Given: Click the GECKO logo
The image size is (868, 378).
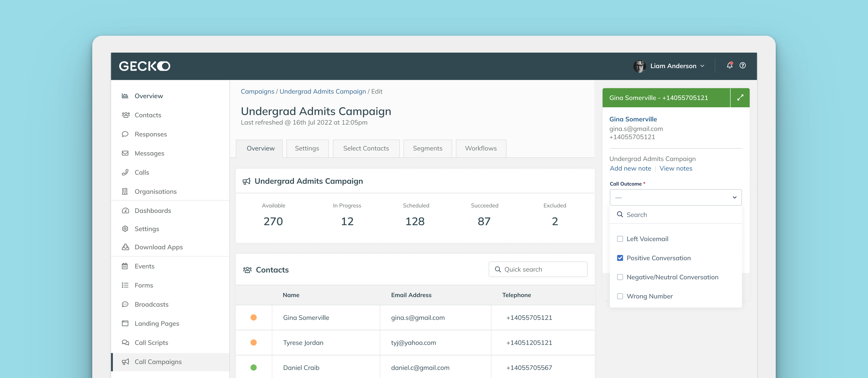Looking at the screenshot, I should click(145, 66).
